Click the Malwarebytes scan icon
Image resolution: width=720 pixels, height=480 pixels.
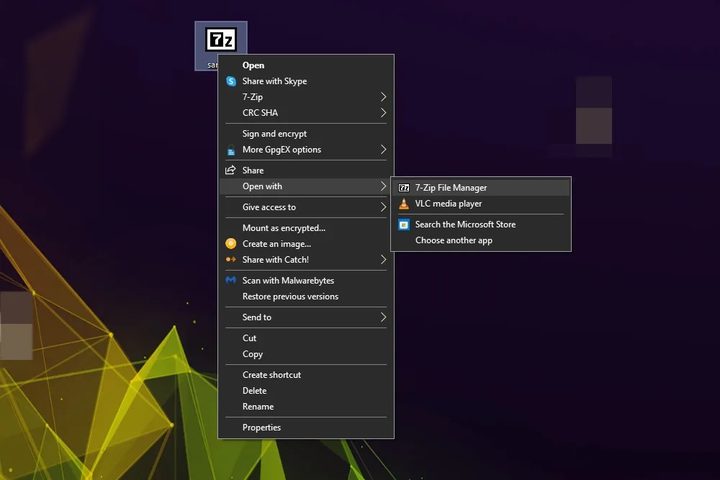tap(231, 281)
